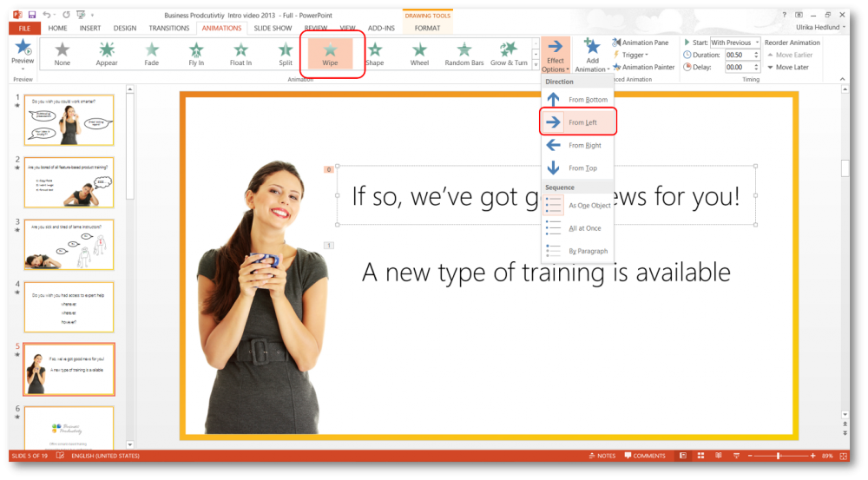This screenshot has width=868, height=480.
Task: Choose From Left wipe direction
Action: pos(578,122)
